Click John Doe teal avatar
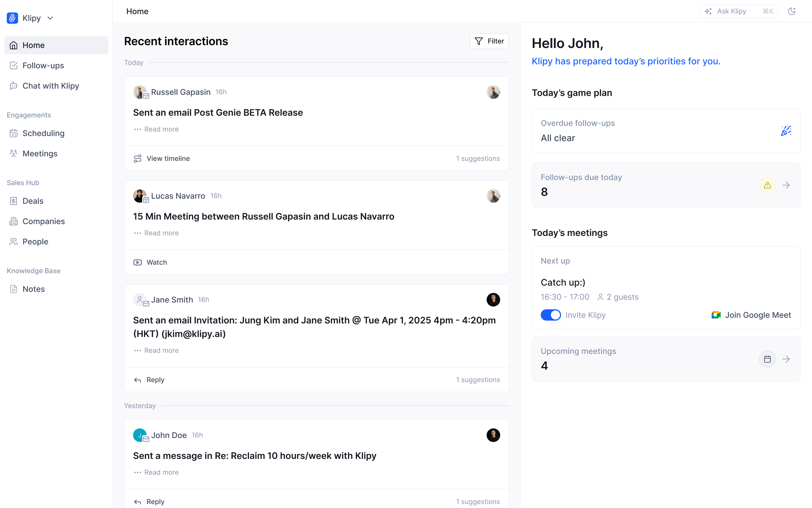The width and height of the screenshot is (812, 508). point(140,435)
